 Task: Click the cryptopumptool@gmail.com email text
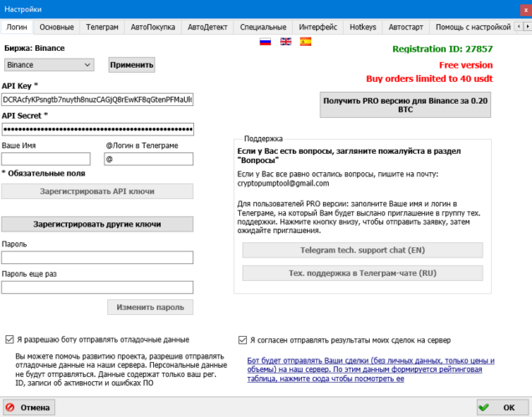283,183
